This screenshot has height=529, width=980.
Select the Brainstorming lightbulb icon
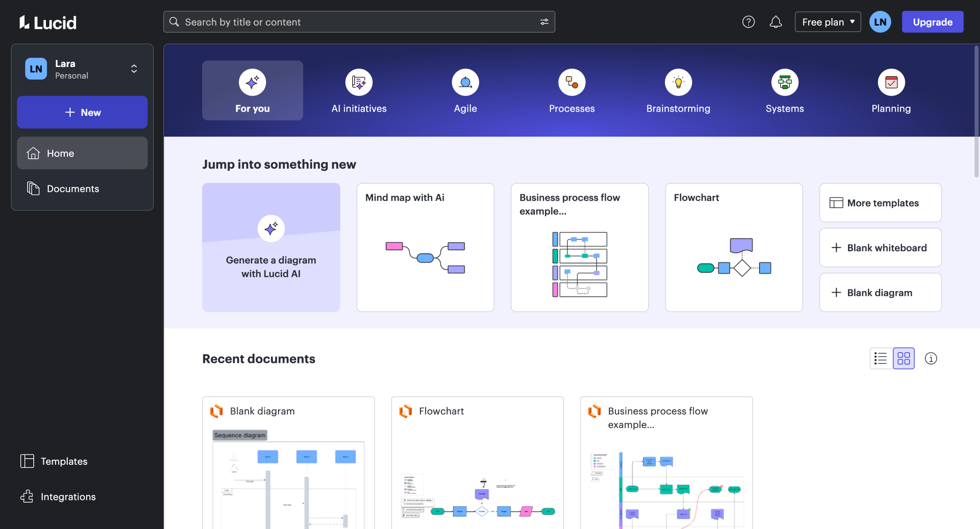[x=678, y=82]
